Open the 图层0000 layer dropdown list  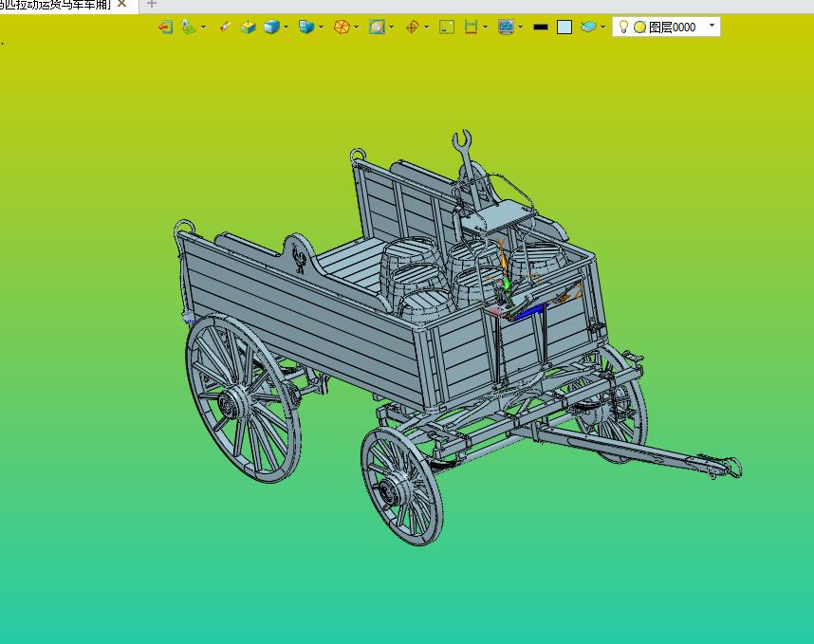tap(712, 25)
